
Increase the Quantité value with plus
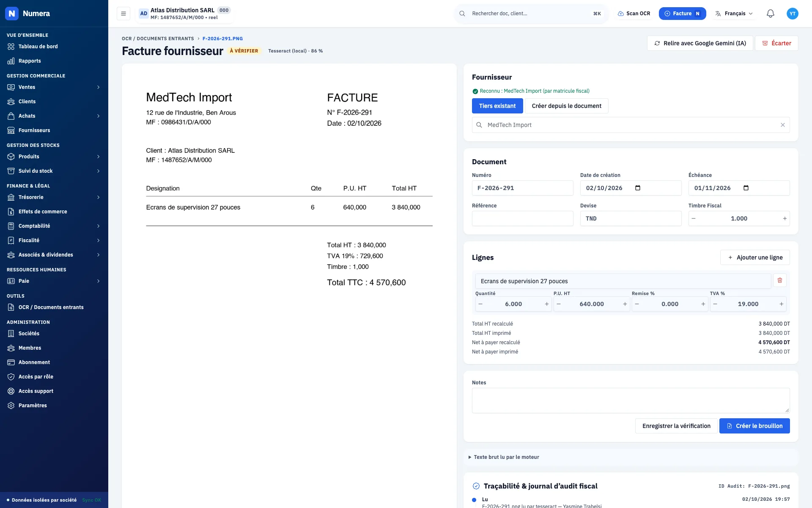point(546,304)
